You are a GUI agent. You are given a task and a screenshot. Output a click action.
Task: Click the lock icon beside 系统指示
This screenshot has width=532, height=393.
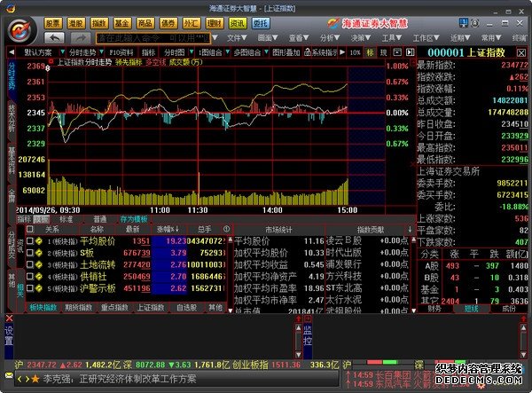click(x=308, y=52)
